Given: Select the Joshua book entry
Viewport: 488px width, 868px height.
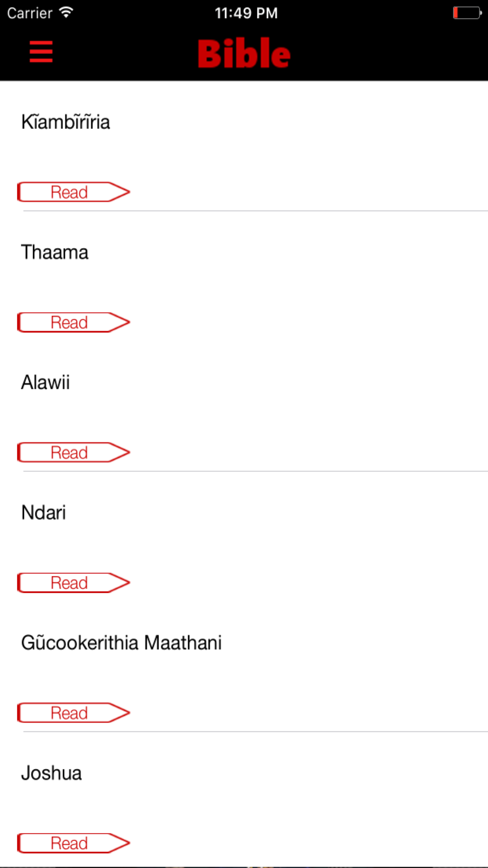Looking at the screenshot, I should coord(51,773).
